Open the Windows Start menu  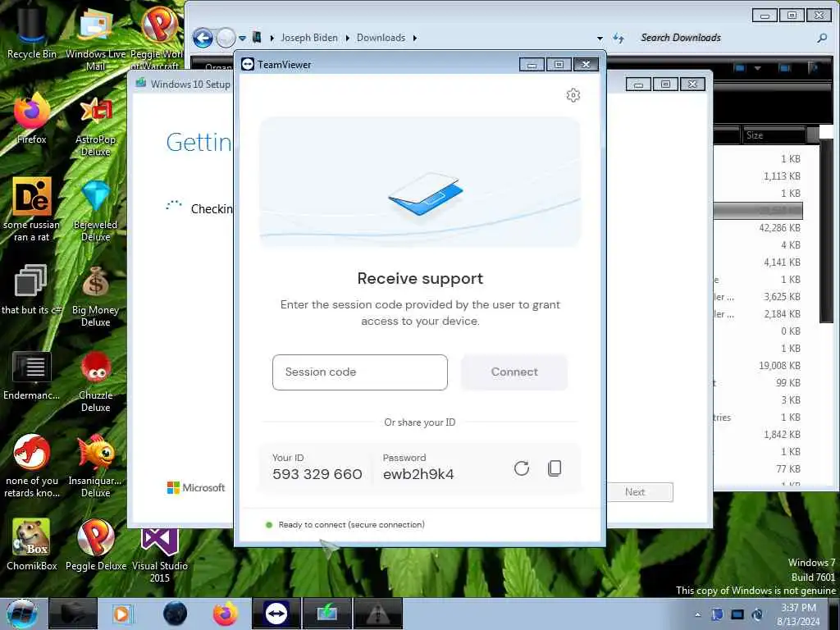pos(21,614)
